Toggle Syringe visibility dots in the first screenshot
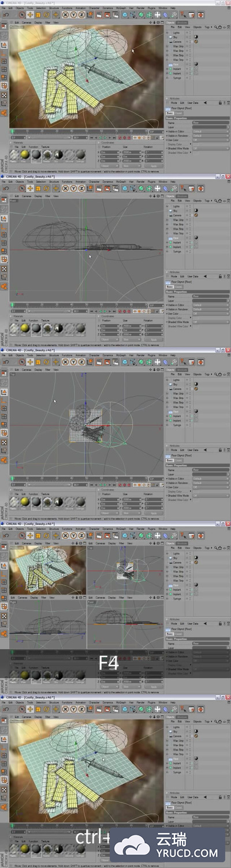This screenshot has width=231, height=868. point(189,78)
